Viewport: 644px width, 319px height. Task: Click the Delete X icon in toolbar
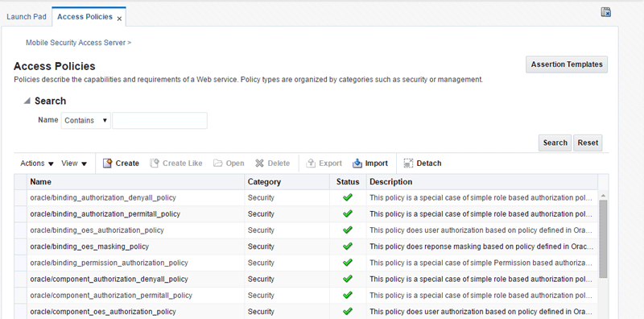point(259,164)
